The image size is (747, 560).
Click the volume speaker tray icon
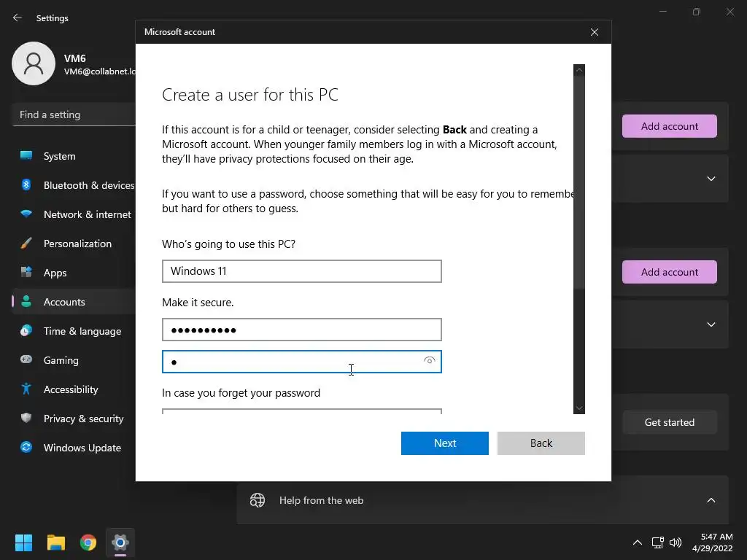[675, 542]
